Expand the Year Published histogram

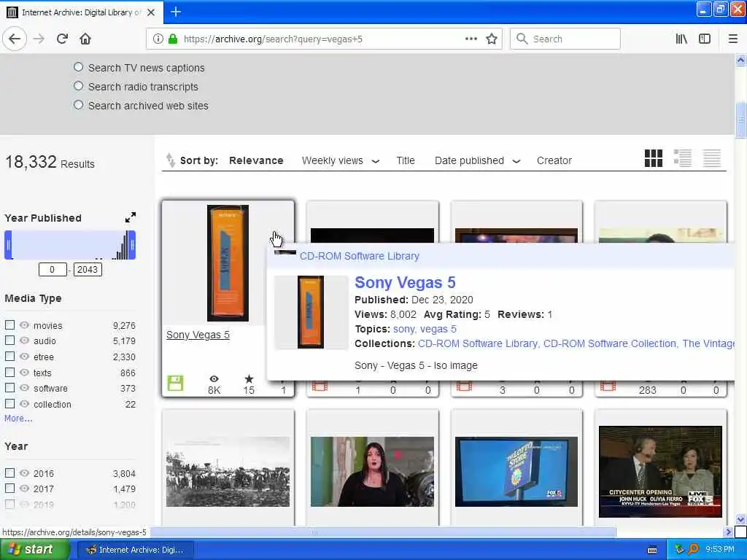point(131,217)
